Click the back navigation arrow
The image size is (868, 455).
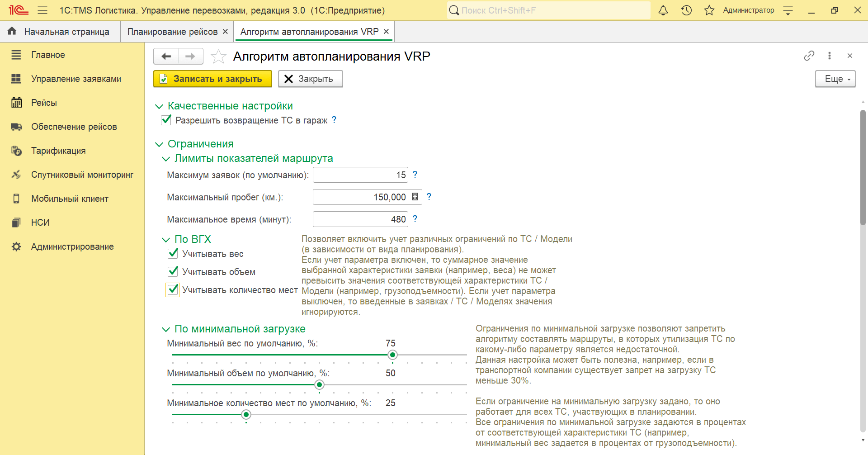click(x=166, y=57)
